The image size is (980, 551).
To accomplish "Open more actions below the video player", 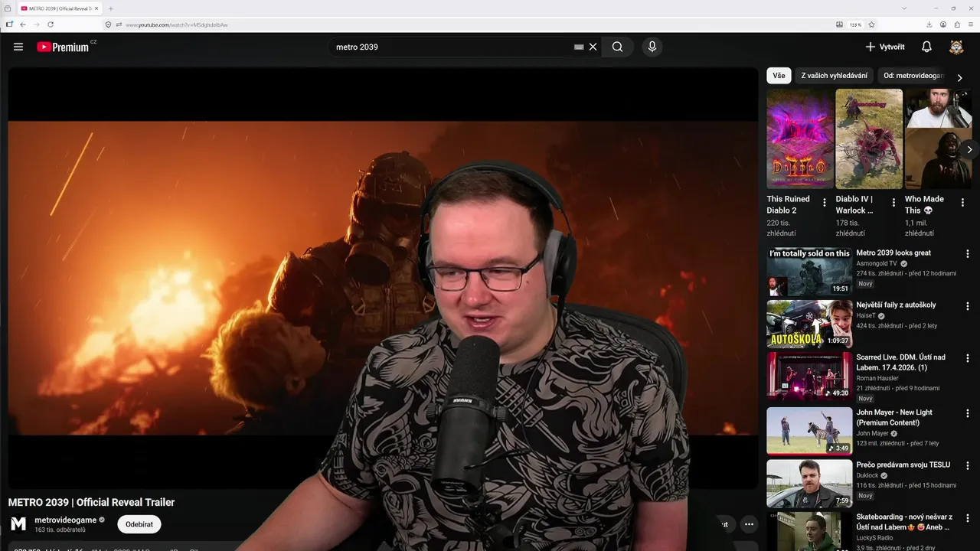I will (749, 524).
